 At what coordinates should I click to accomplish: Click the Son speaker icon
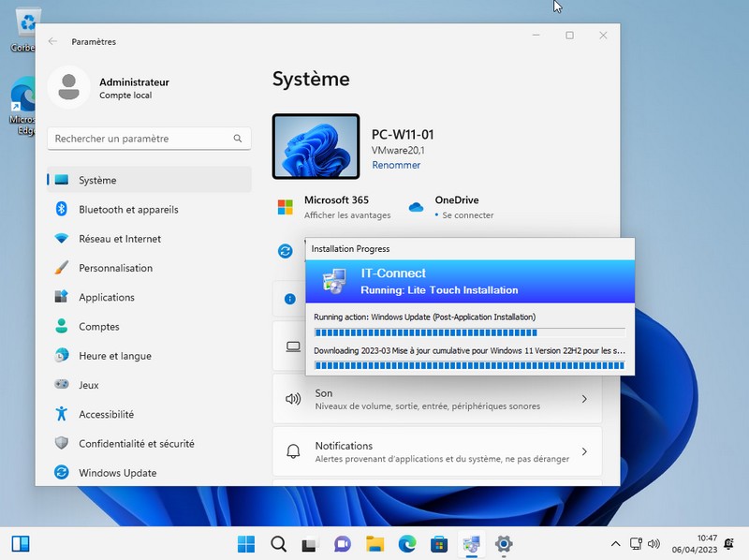pyautogui.click(x=293, y=399)
